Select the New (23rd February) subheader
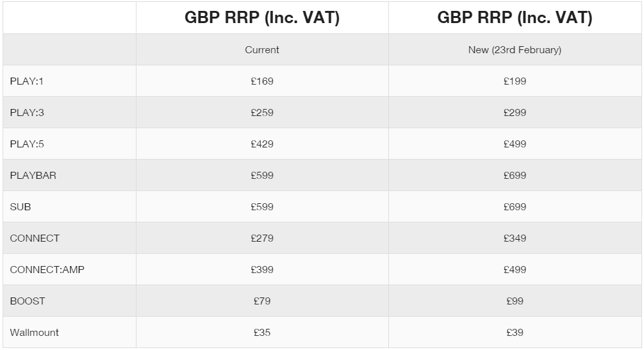 515,50
